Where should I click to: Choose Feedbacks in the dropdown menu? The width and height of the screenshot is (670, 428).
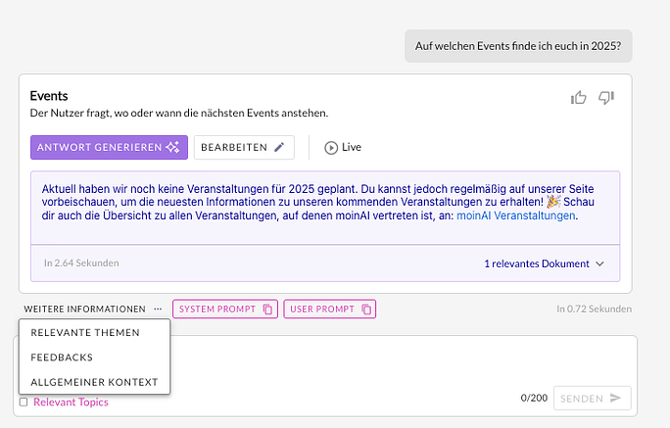click(62, 357)
